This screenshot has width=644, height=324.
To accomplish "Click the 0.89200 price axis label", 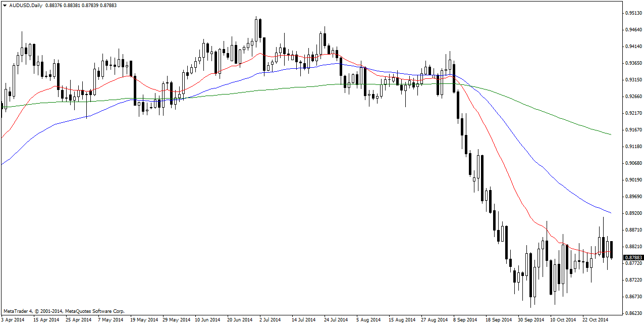I will point(633,213).
